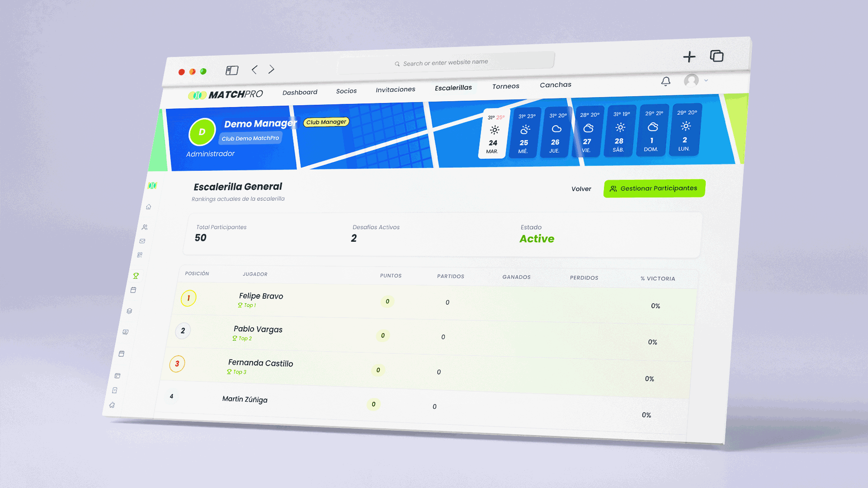The width and height of the screenshot is (868, 488).
Task: Click the Active status value
Action: tap(537, 239)
